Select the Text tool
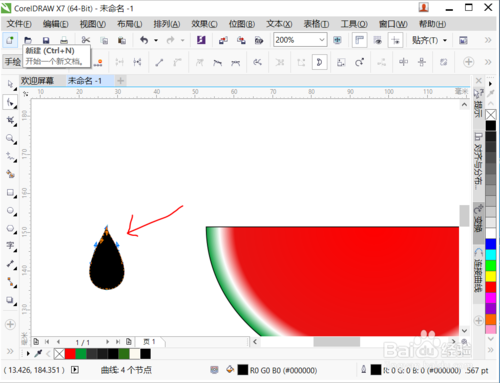Screen dimensions: 500x383 (x=11, y=246)
